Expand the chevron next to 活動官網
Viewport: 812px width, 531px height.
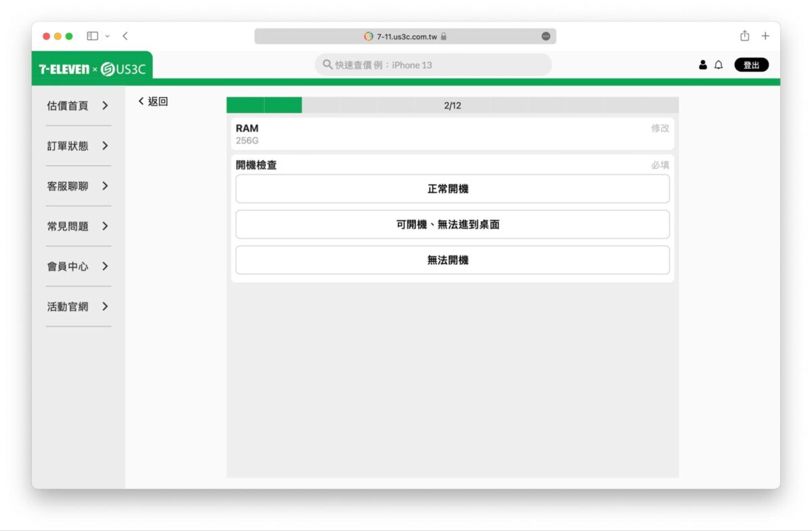(105, 306)
